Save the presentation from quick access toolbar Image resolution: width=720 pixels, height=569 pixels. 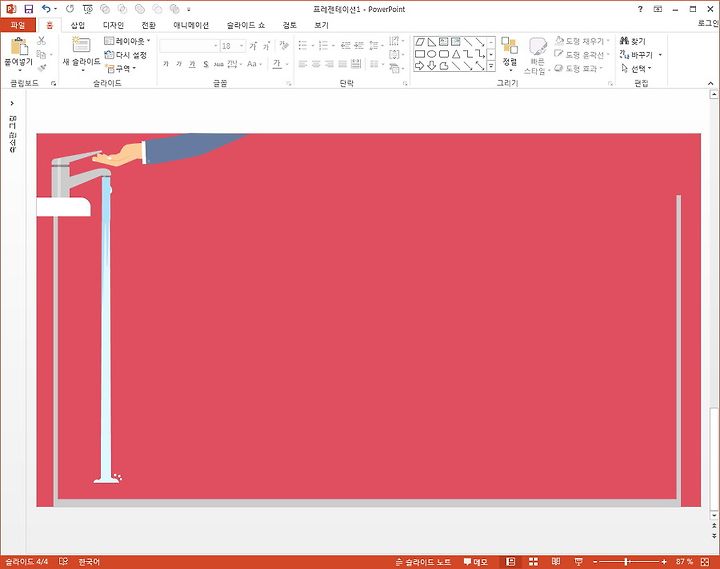pos(28,9)
